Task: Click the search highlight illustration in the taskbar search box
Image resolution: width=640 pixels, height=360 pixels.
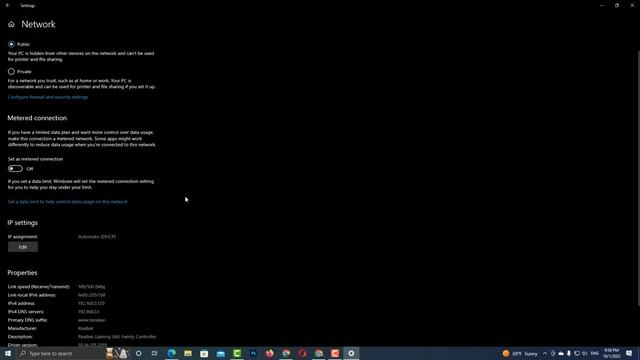Action: point(118,353)
